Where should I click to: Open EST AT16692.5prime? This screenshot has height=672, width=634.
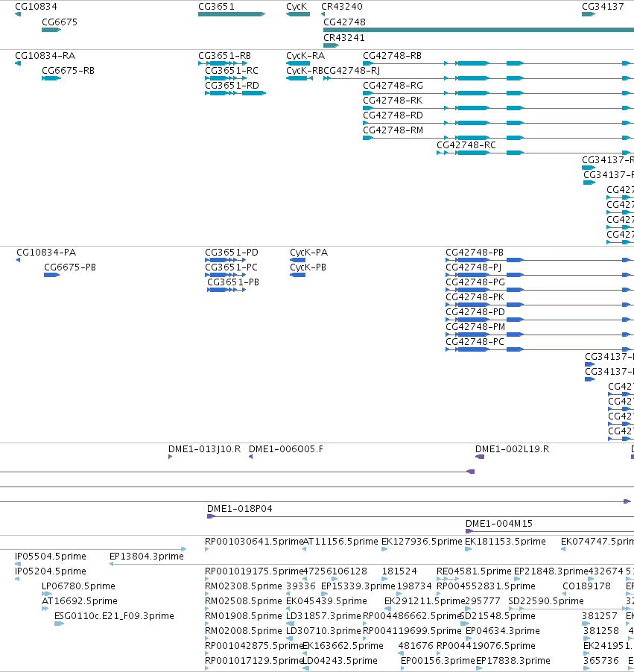coord(79,600)
